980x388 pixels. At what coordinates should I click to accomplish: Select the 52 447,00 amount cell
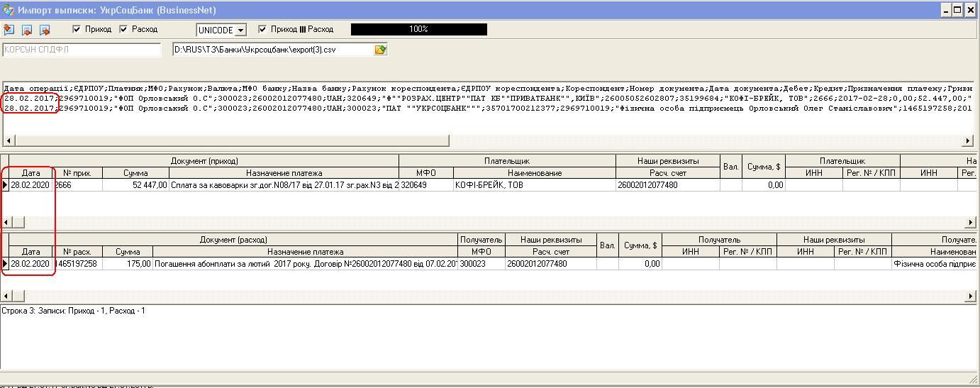click(135, 185)
